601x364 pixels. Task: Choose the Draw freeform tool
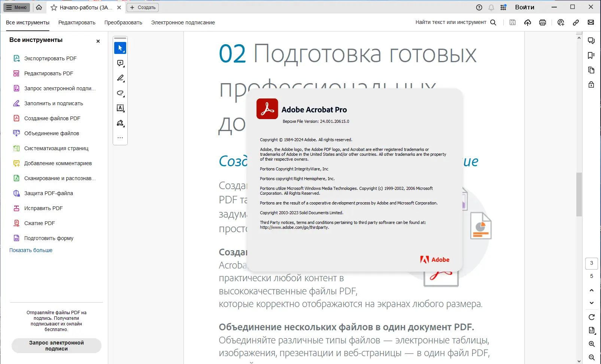[120, 93]
